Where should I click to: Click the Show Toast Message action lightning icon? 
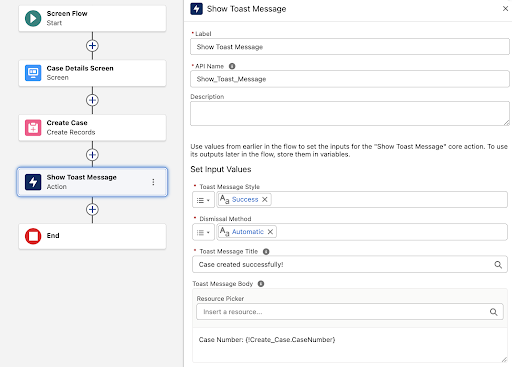coord(33,182)
